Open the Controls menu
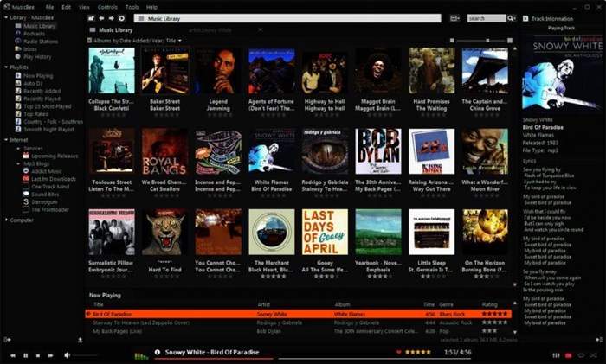The image size is (606, 364). coord(107,7)
